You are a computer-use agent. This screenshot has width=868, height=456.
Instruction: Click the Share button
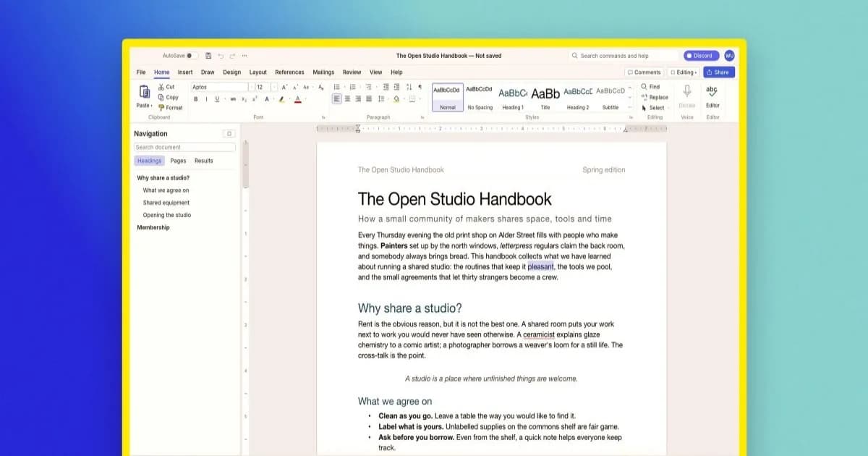[x=718, y=72]
